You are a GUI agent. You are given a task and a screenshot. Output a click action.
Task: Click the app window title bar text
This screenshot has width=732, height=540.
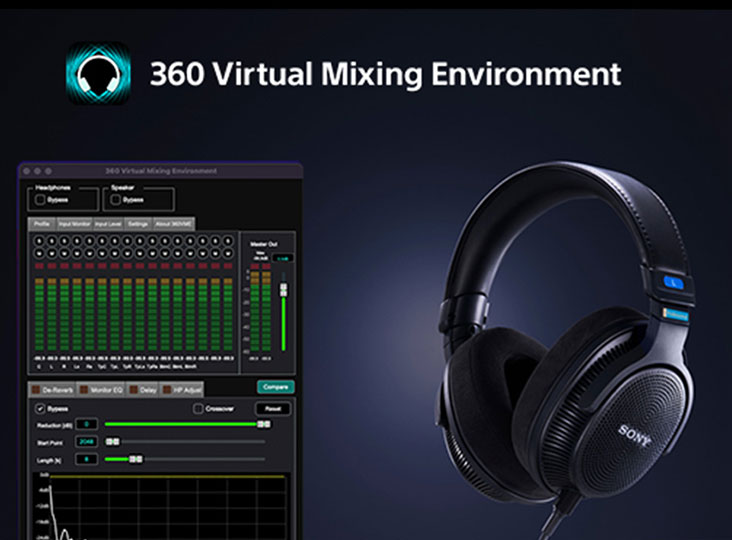coord(161,171)
